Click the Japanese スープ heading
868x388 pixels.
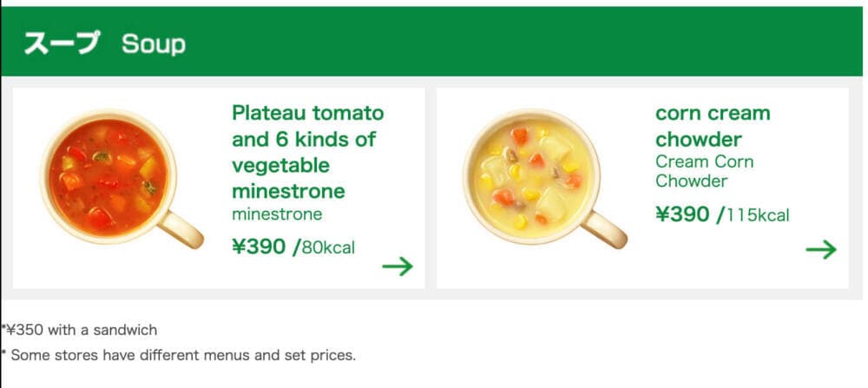[x=62, y=43]
